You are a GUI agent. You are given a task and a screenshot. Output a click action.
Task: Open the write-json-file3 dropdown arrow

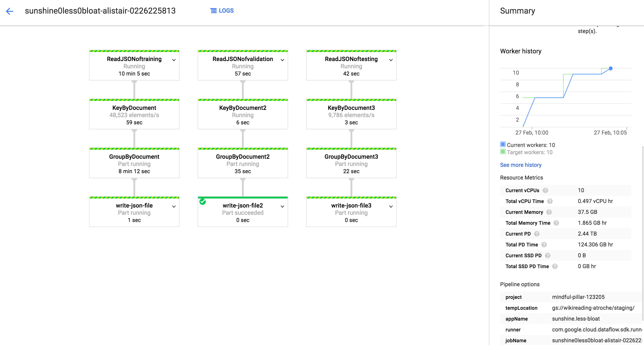(x=391, y=206)
